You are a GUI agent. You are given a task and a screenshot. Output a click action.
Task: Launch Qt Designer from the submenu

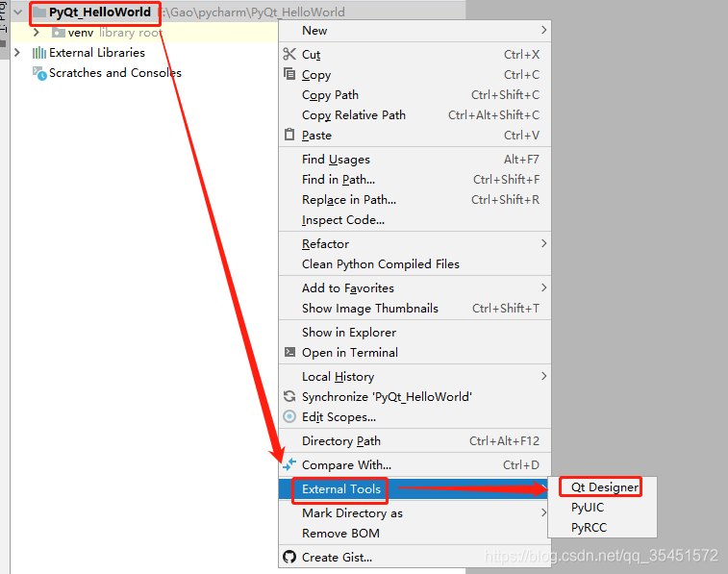point(602,487)
